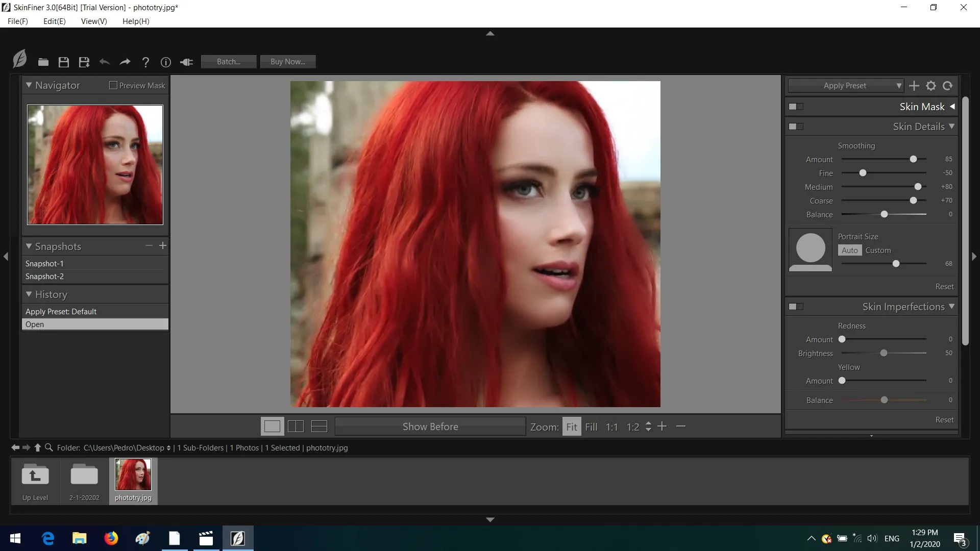The width and height of the screenshot is (980, 551).
Task: Enable the Preview Mask checkbox
Action: [113, 85]
